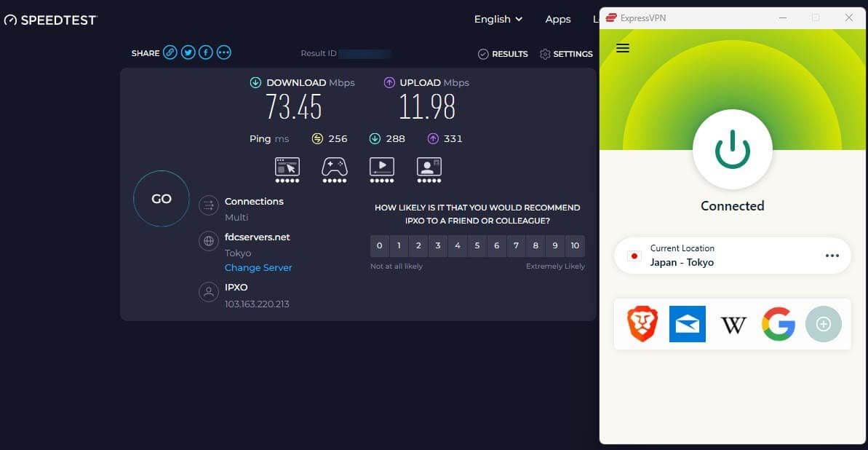Screen dimensions: 868x450
Task: Share result on Twitter
Action: coord(188,52)
